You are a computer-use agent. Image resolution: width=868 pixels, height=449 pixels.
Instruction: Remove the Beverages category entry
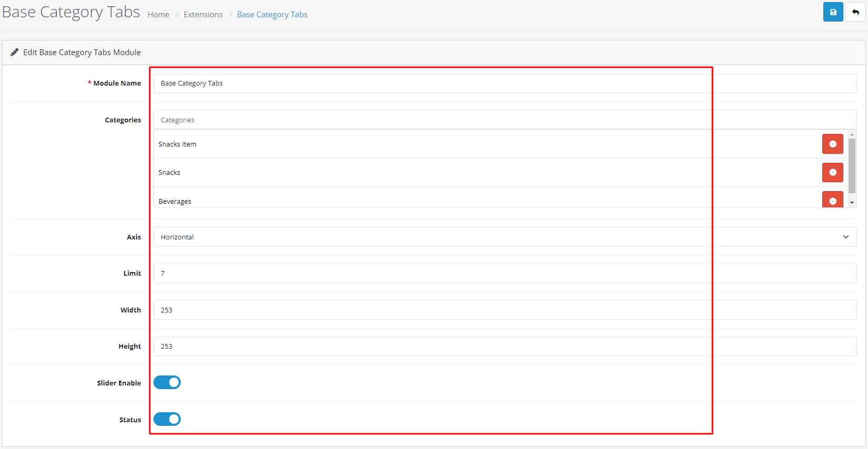pyautogui.click(x=832, y=200)
